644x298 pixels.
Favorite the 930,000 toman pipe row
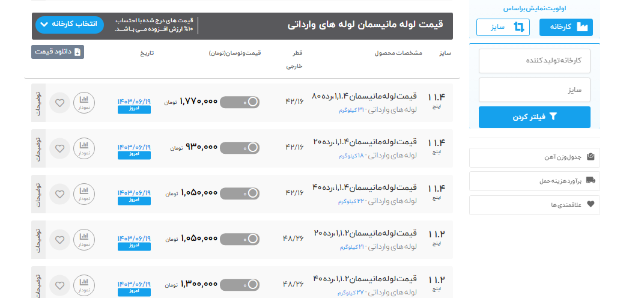tap(59, 148)
